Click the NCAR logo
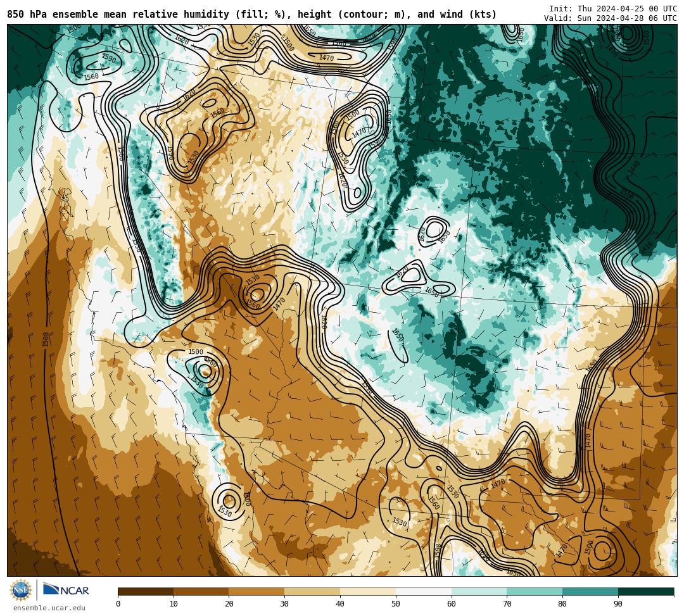The image size is (684, 616). (x=66, y=590)
